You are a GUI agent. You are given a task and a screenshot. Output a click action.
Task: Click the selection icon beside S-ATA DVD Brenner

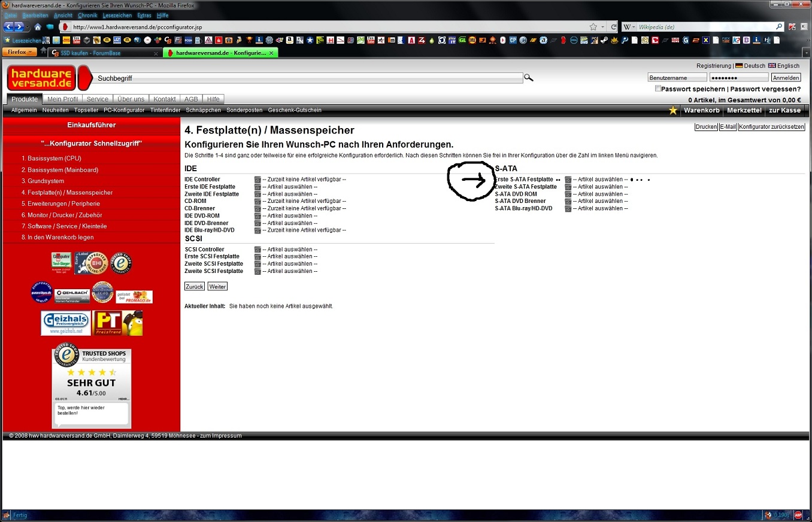click(568, 201)
